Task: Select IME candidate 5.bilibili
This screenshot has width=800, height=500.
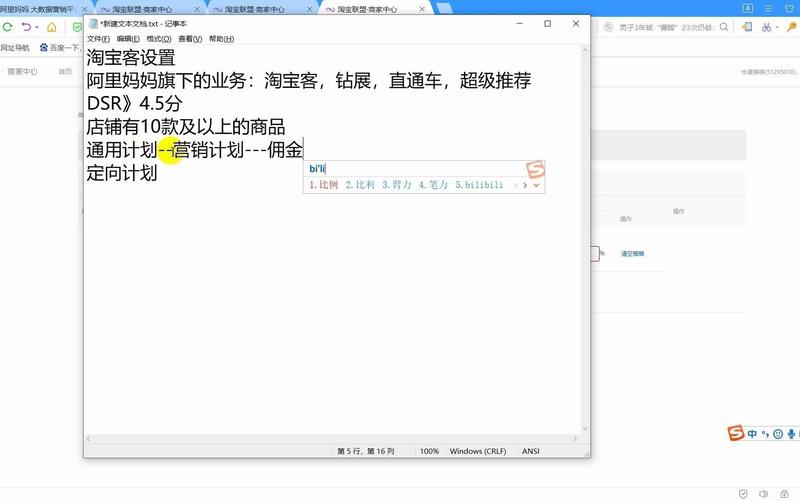Action: [479, 185]
